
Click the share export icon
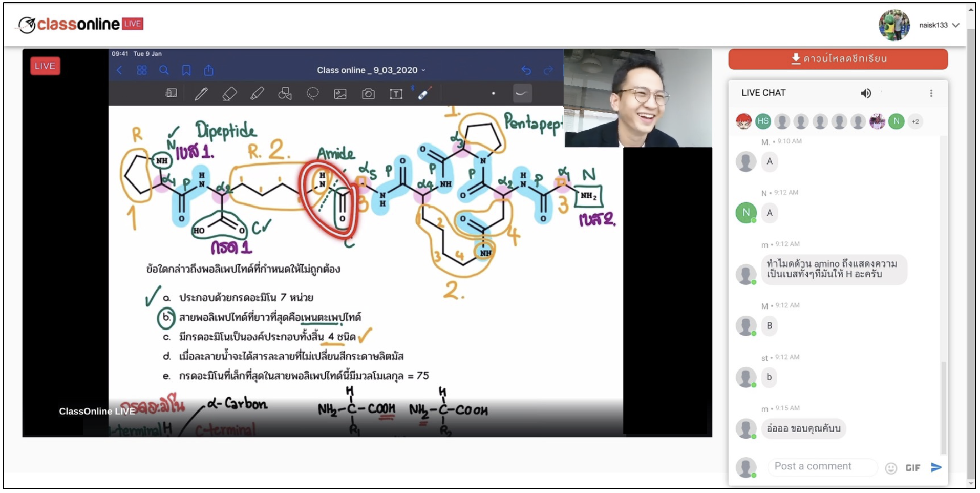click(208, 70)
